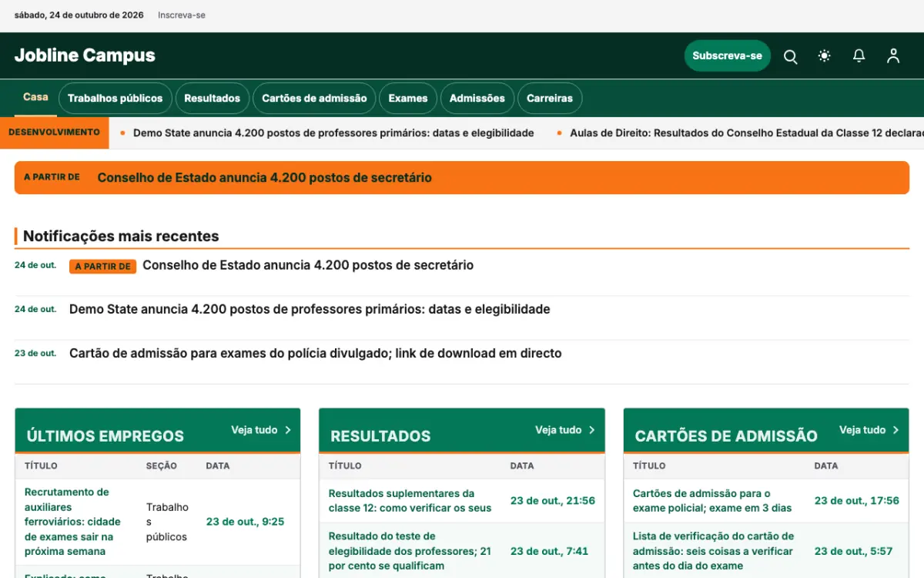Click the RESULTADOS card title
924x578 pixels.
380,436
